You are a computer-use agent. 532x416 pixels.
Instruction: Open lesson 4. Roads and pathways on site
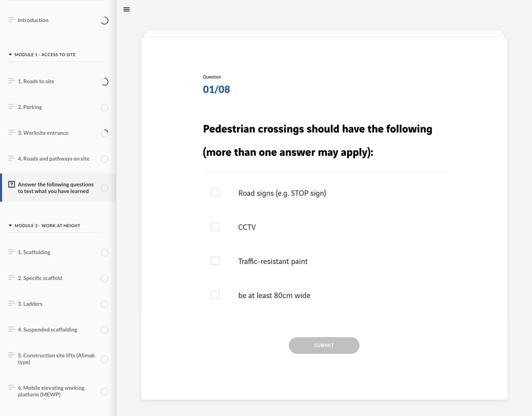(x=54, y=159)
